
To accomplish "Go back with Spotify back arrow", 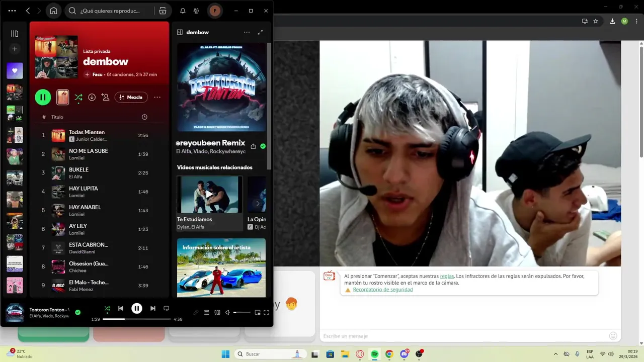I will 28,11.
